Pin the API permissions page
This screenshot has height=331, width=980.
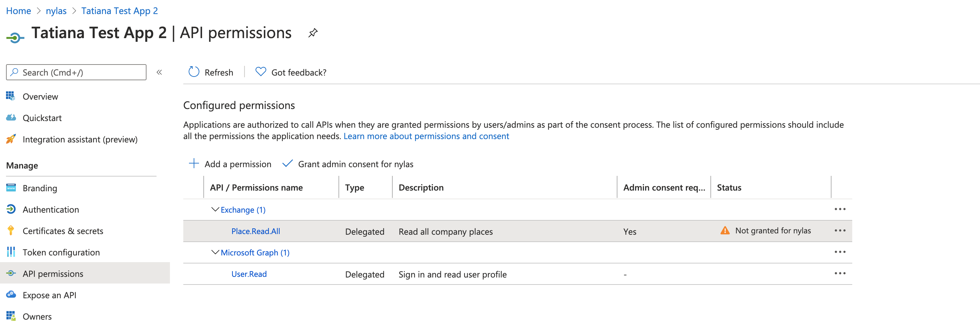(312, 33)
